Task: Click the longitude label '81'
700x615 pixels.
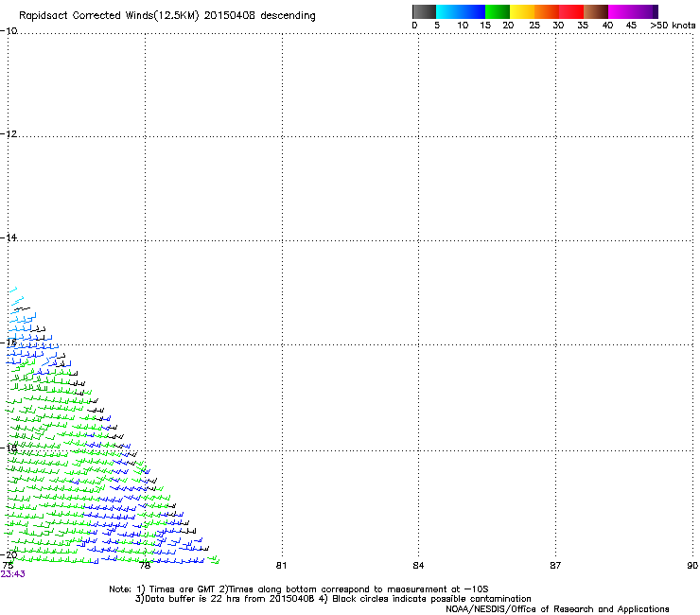Action: 281,566
